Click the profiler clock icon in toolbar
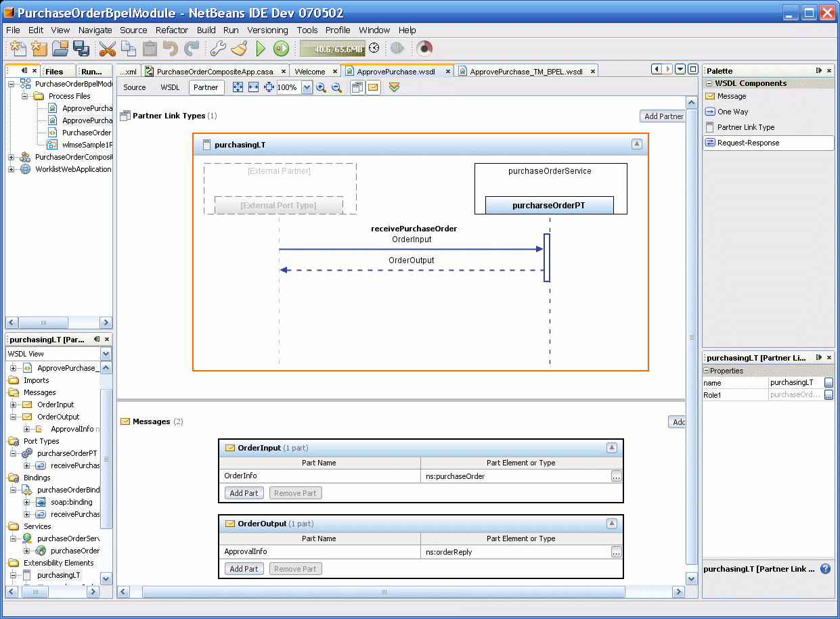The height and width of the screenshot is (619, 840). [x=374, y=48]
